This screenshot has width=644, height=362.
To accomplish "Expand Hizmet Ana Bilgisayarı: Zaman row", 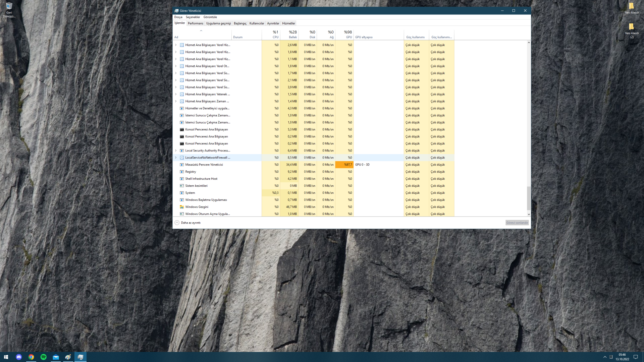I will [x=176, y=101].
